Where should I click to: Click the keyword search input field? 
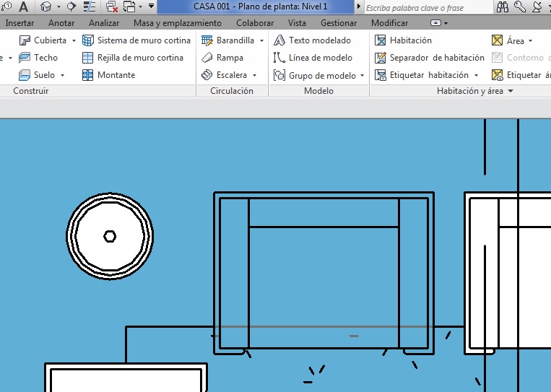pyautogui.click(x=426, y=8)
